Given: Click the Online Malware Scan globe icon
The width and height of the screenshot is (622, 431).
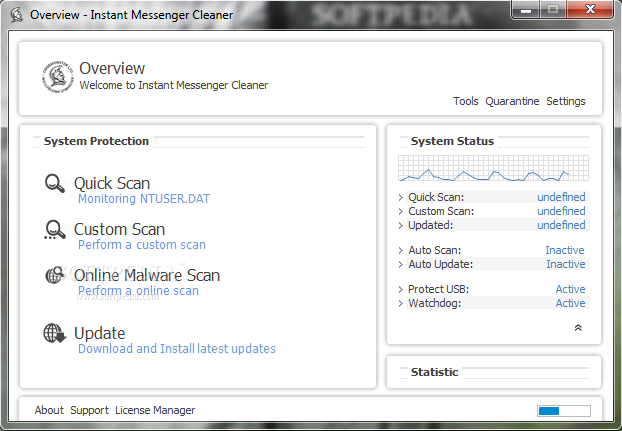Looking at the screenshot, I should coord(55,275).
